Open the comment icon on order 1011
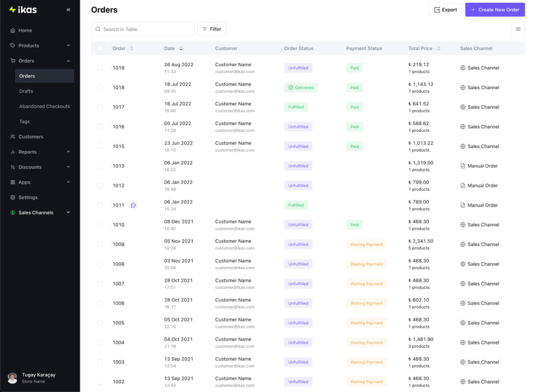This screenshot has height=392, width=535. pyautogui.click(x=133, y=205)
